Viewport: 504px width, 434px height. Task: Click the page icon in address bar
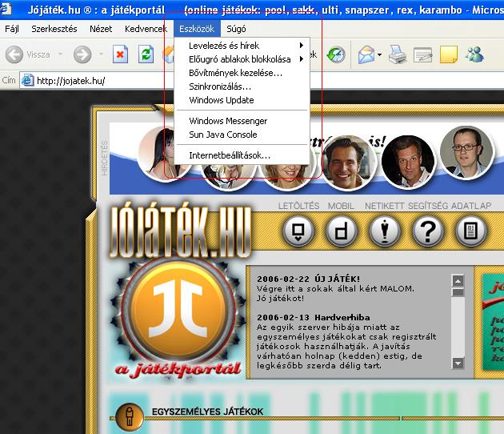27,80
